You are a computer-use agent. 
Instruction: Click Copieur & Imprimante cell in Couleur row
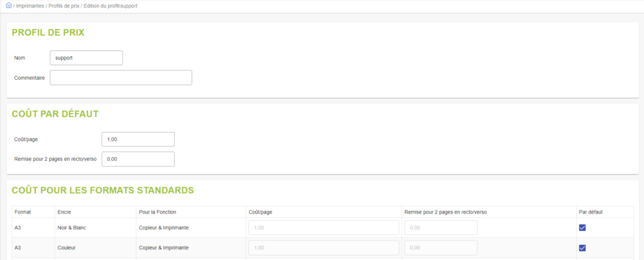[x=164, y=248]
